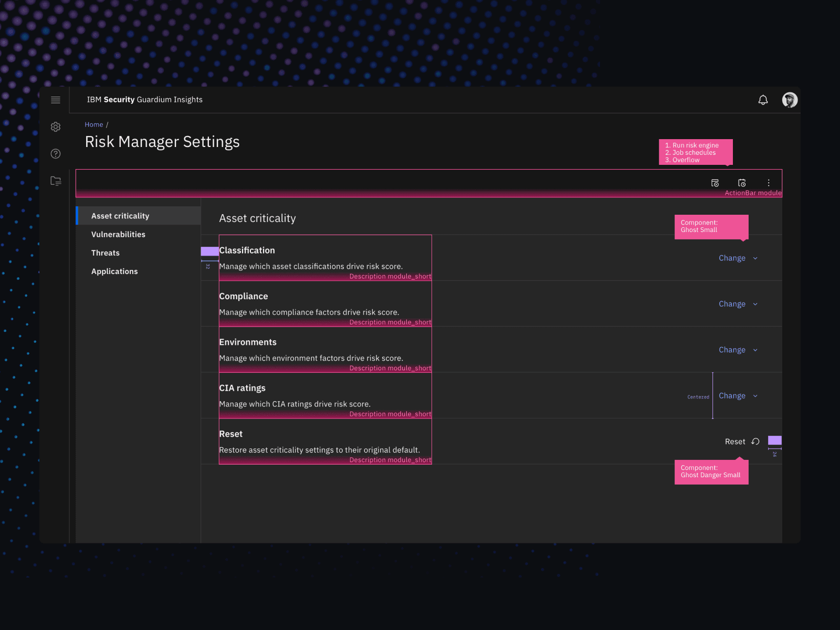
Task: Open the user avatar profile picture
Action: click(789, 99)
